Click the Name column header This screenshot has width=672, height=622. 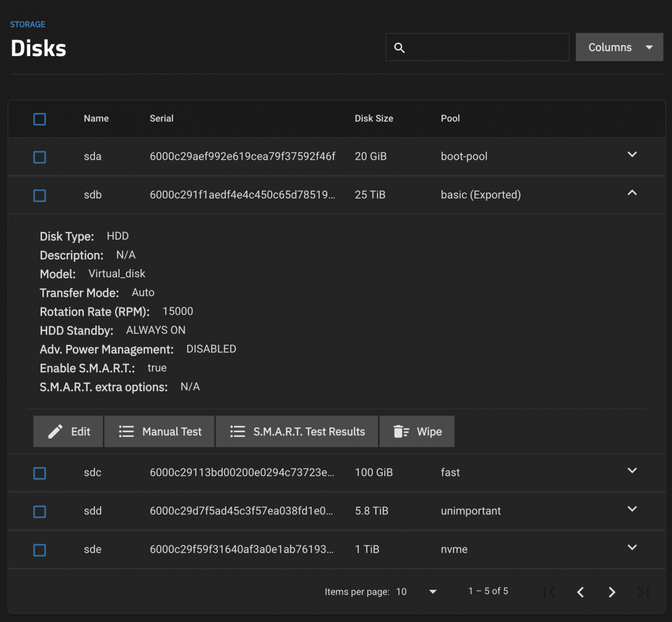click(x=96, y=119)
